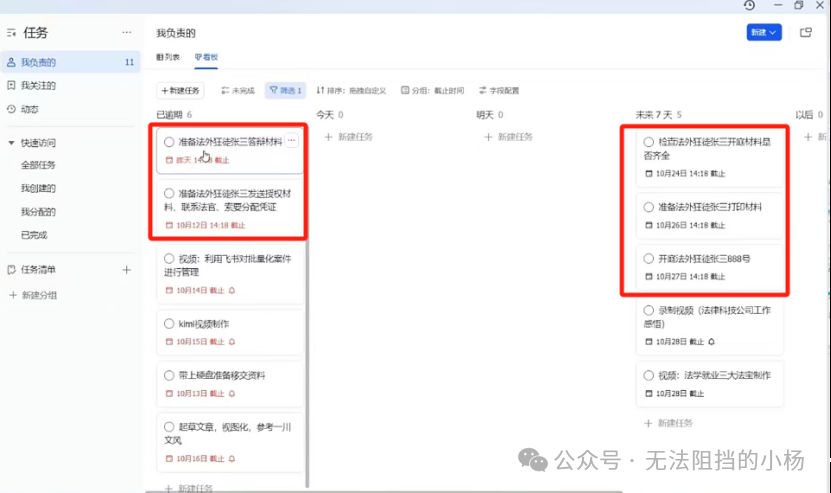Click the reminder bell on 带上硬盘准备移交资料 card
This screenshot has height=493, width=831.
tap(232, 394)
